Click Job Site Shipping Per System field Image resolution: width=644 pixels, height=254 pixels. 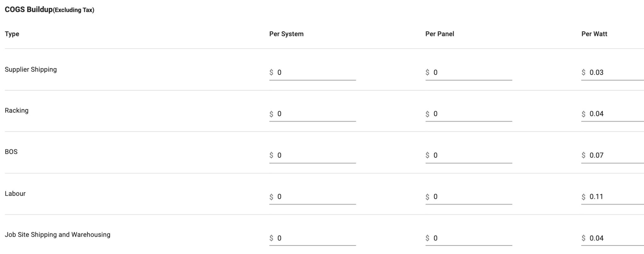(313, 238)
